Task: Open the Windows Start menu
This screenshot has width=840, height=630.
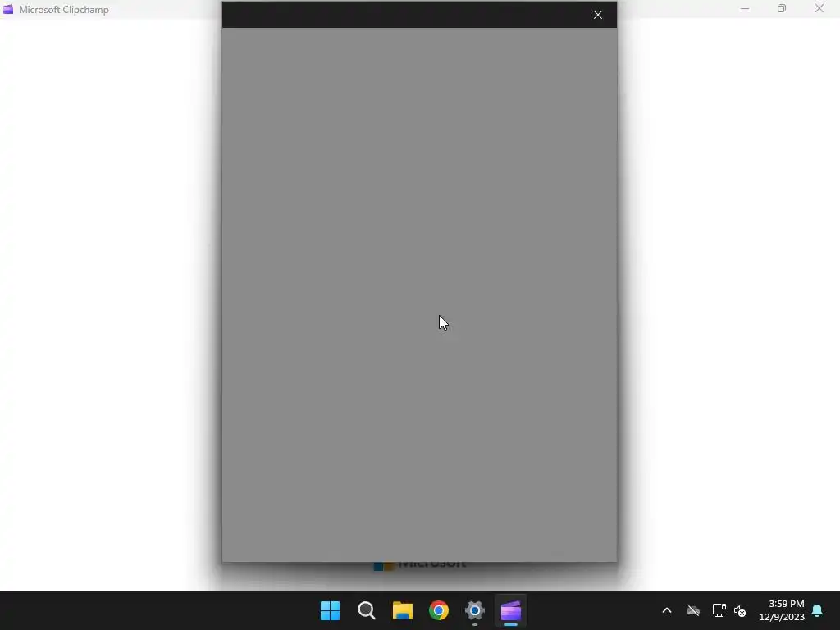Action: click(x=330, y=610)
